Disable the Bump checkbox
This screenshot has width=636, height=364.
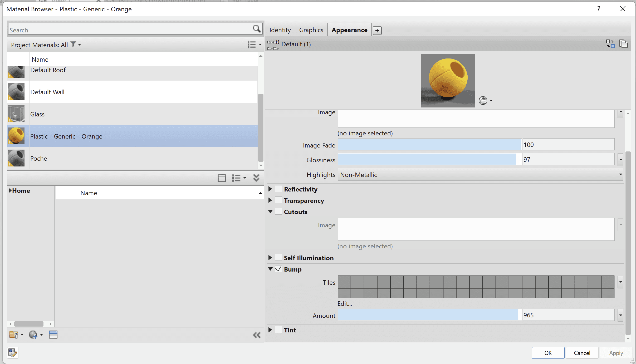click(278, 269)
